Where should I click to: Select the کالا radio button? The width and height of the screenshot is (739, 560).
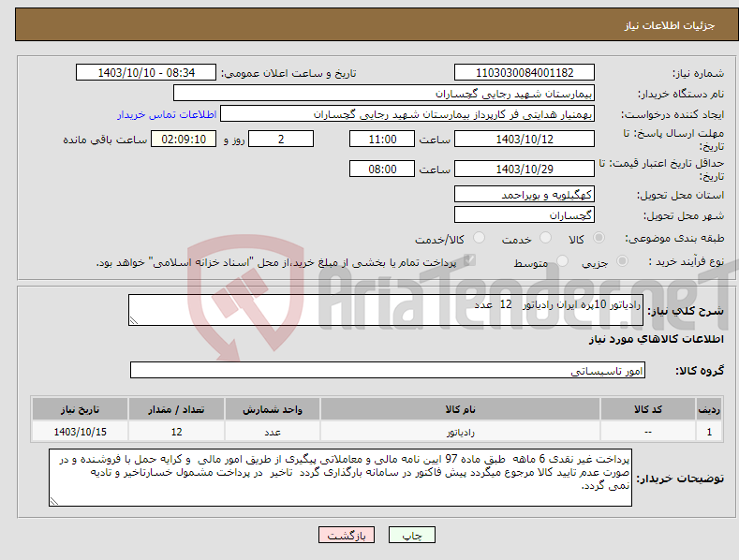(599, 238)
